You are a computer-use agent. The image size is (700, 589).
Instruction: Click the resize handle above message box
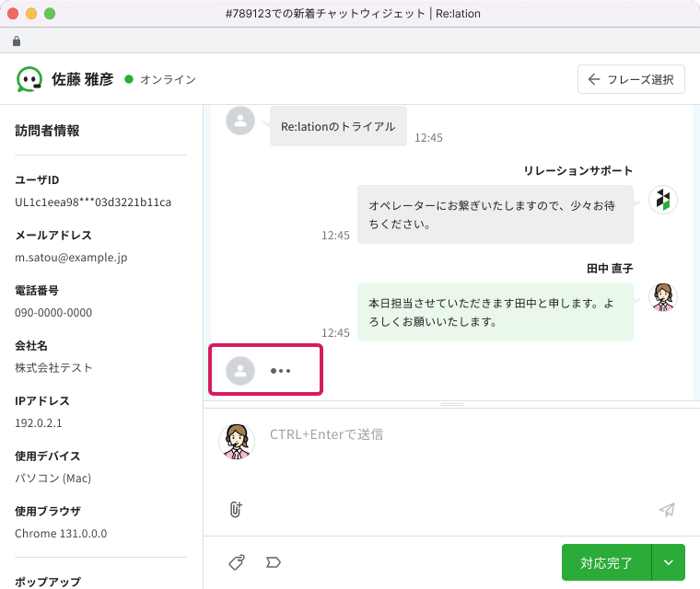pyautogui.click(x=451, y=405)
